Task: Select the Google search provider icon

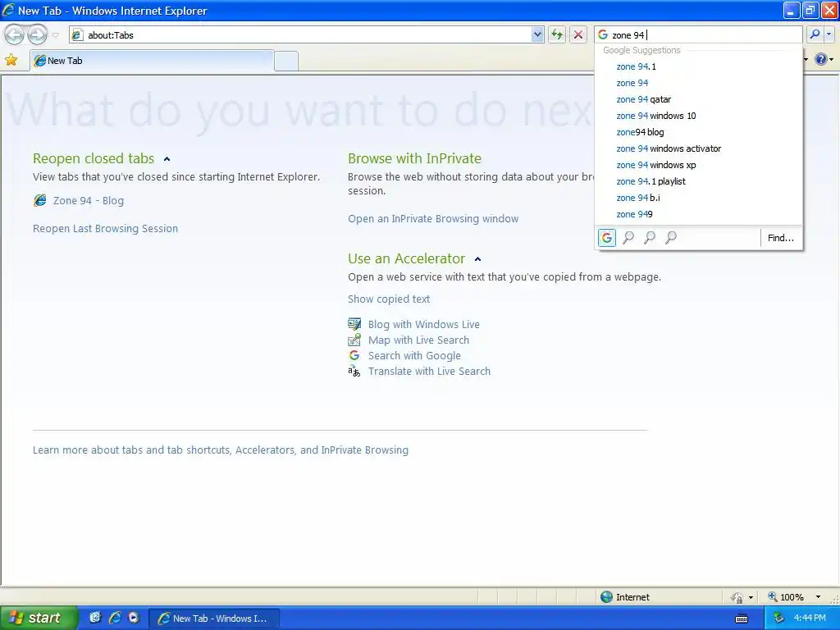Action: pos(607,237)
